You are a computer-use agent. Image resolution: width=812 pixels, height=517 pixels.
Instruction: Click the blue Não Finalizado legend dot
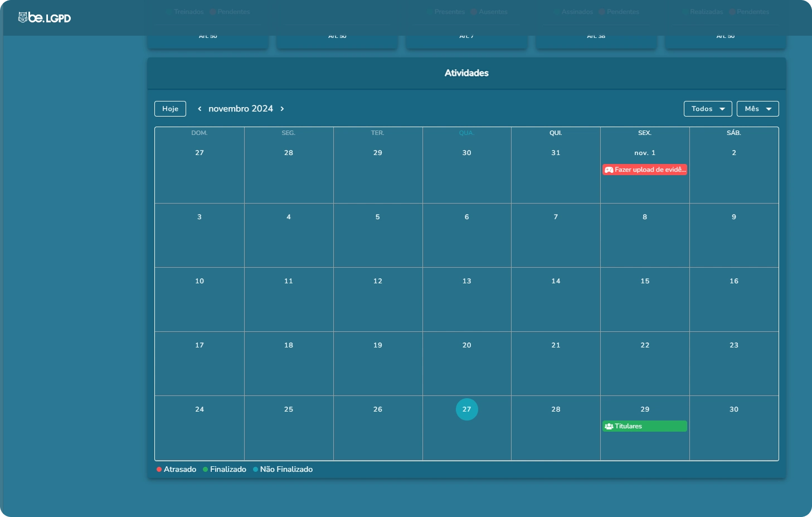point(256,470)
